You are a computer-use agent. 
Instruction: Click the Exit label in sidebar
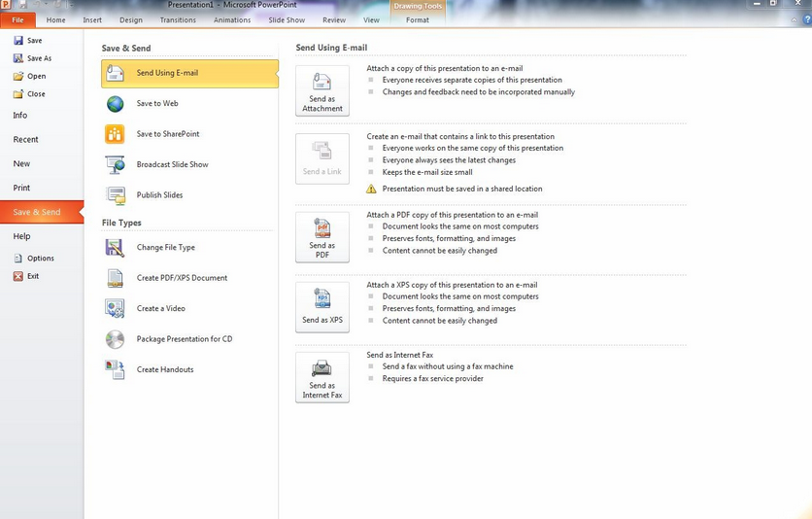coord(33,276)
